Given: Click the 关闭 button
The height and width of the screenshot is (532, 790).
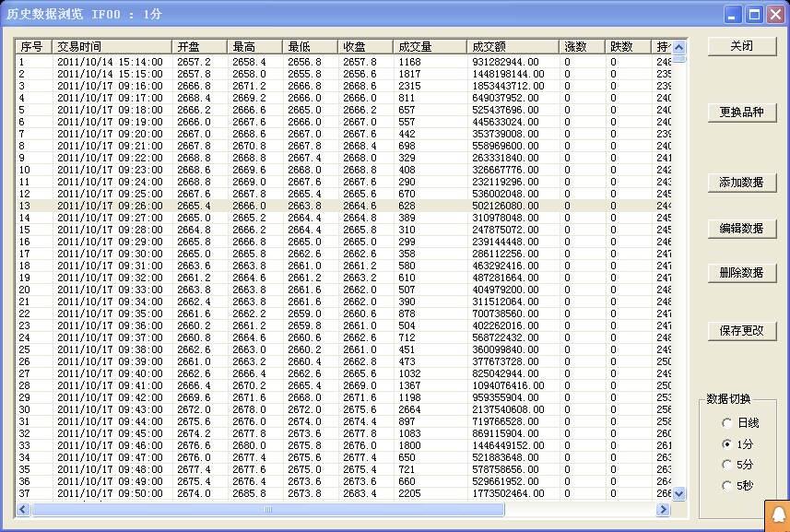Looking at the screenshot, I should pyautogui.click(x=742, y=46).
